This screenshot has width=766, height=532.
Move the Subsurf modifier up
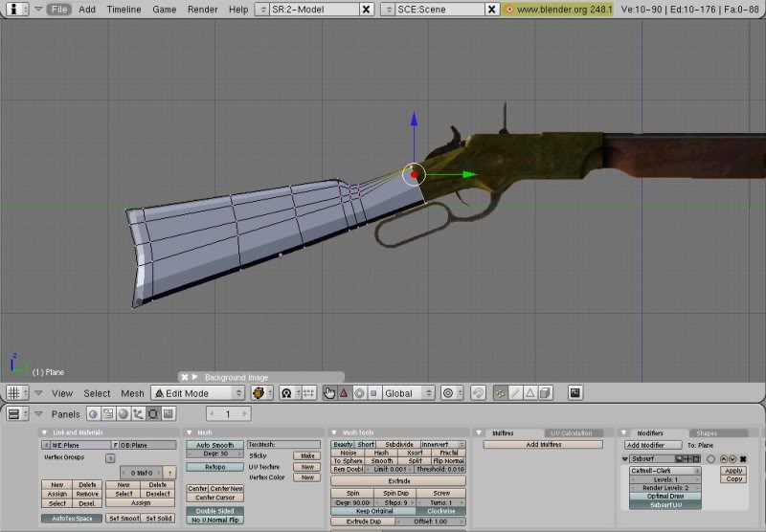pyautogui.click(x=724, y=459)
